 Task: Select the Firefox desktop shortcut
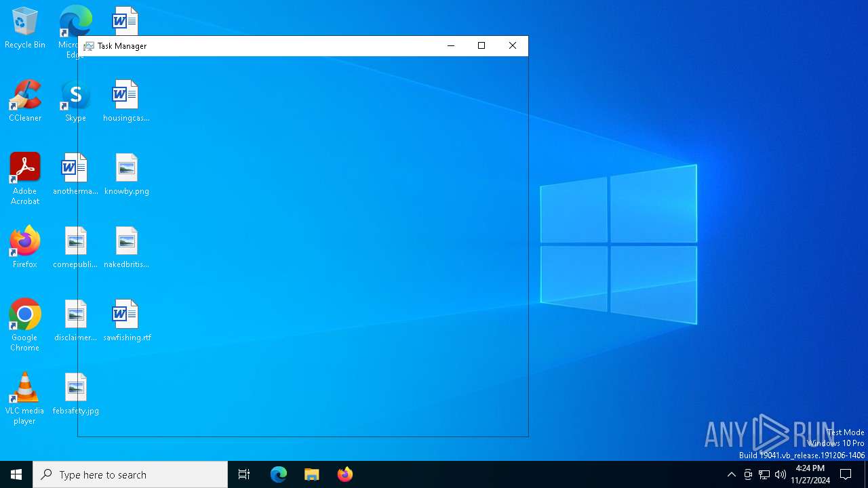point(25,247)
